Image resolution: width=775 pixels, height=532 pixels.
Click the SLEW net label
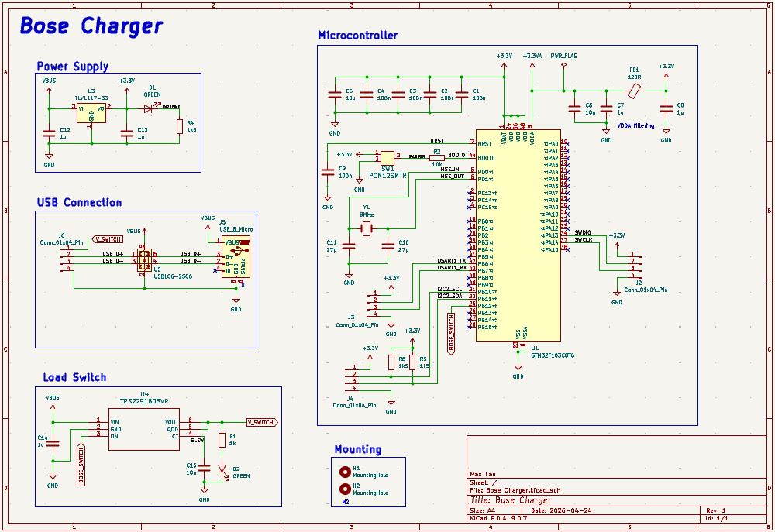pos(197,440)
